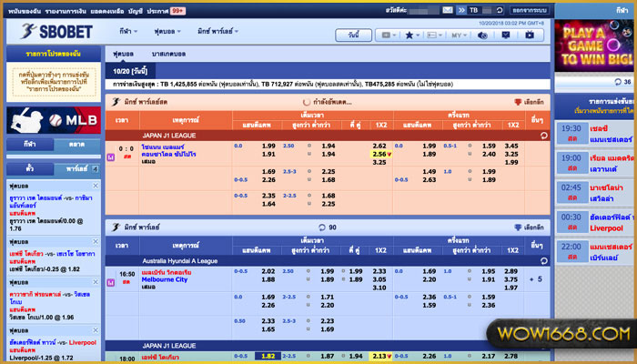Click the วันนี้ button
This screenshot has height=364, width=637.
point(352,35)
